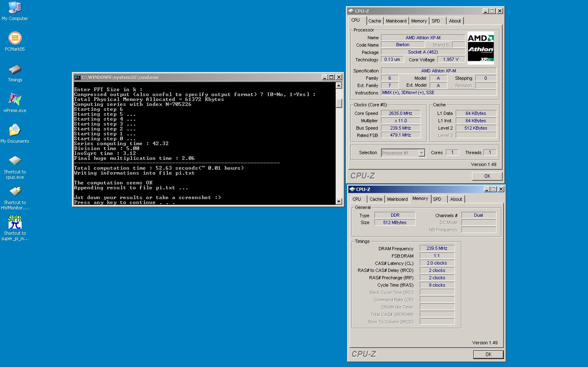Click the Core Voltage 1.957 V field

(x=451, y=59)
